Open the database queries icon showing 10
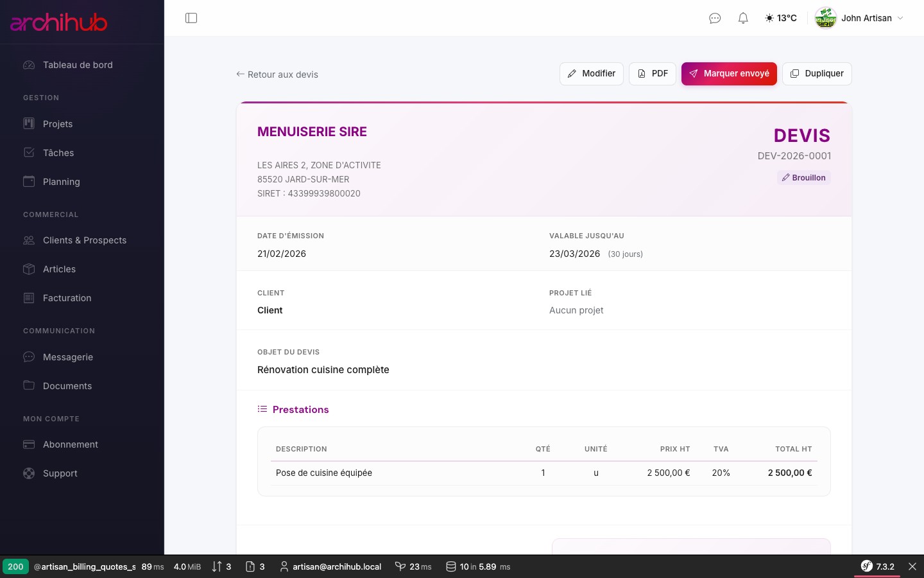The width and height of the screenshot is (924, 578). coord(451,567)
